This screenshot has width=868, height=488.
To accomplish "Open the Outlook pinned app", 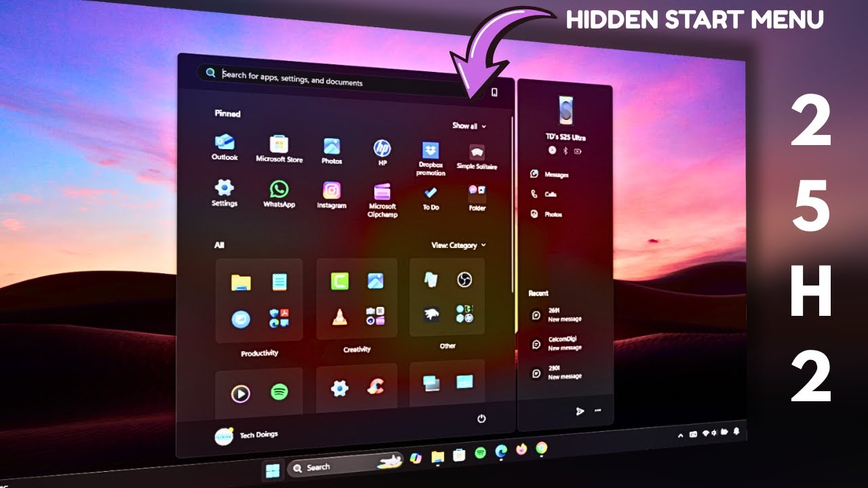I will click(224, 147).
